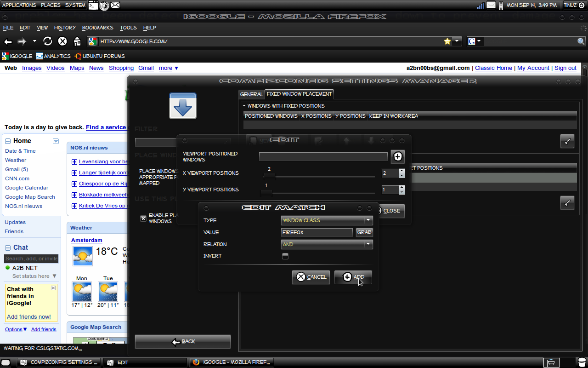Click the network signal strength indicator
The width and height of the screenshot is (588, 368).
[481, 6]
